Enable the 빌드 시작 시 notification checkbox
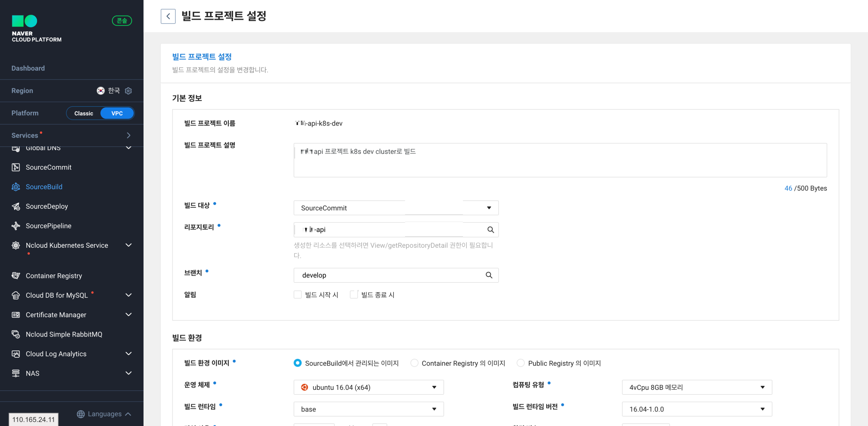The width and height of the screenshot is (868, 426). [x=297, y=295]
